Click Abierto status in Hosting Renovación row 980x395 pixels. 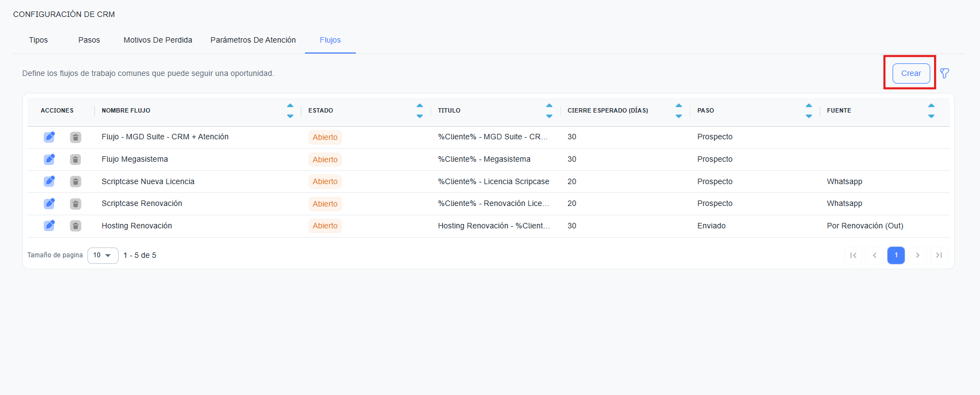click(325, 226)
